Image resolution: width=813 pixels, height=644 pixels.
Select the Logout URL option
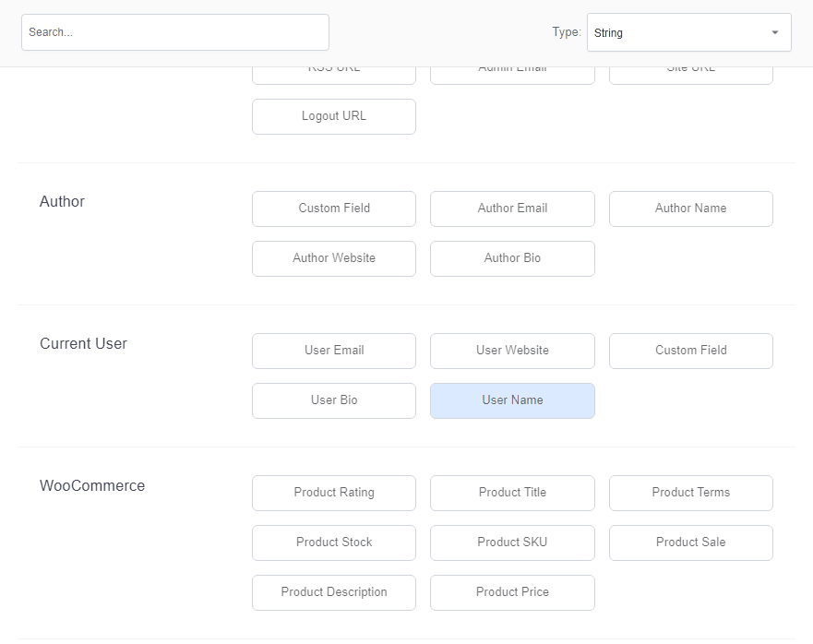334,116
